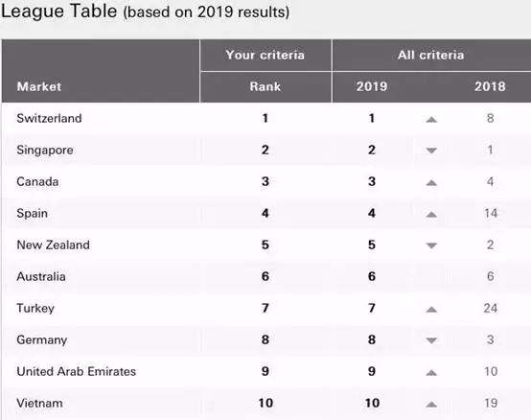The height and width of the screenshot is (420, 531).
Task: Select the All criteria header
Action: tap(430, 55)
